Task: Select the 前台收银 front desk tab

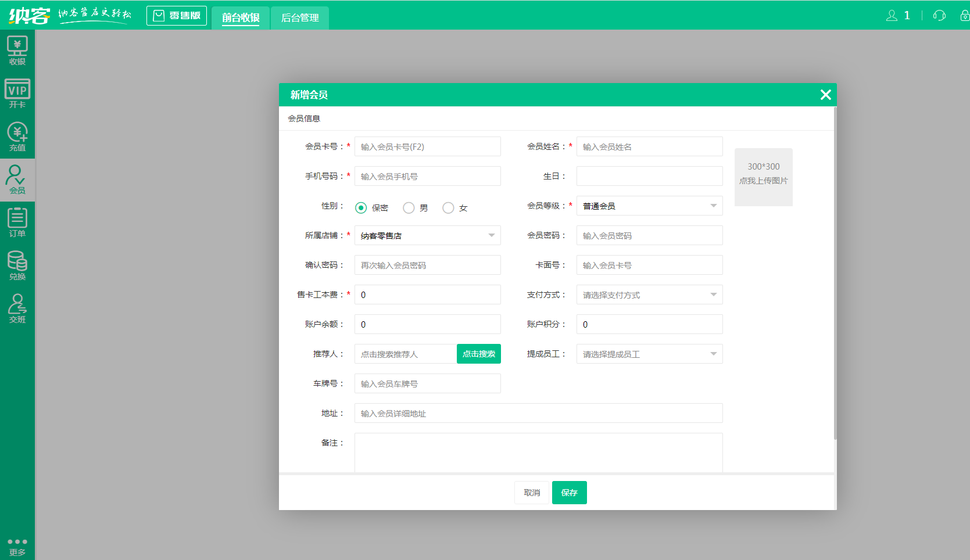Action: click(x=241, y=18)
